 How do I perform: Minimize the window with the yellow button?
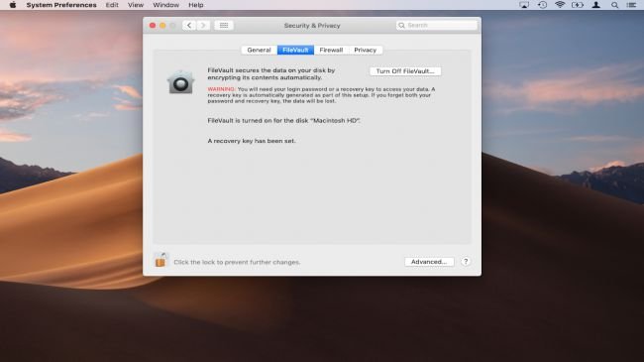(162, 25)
